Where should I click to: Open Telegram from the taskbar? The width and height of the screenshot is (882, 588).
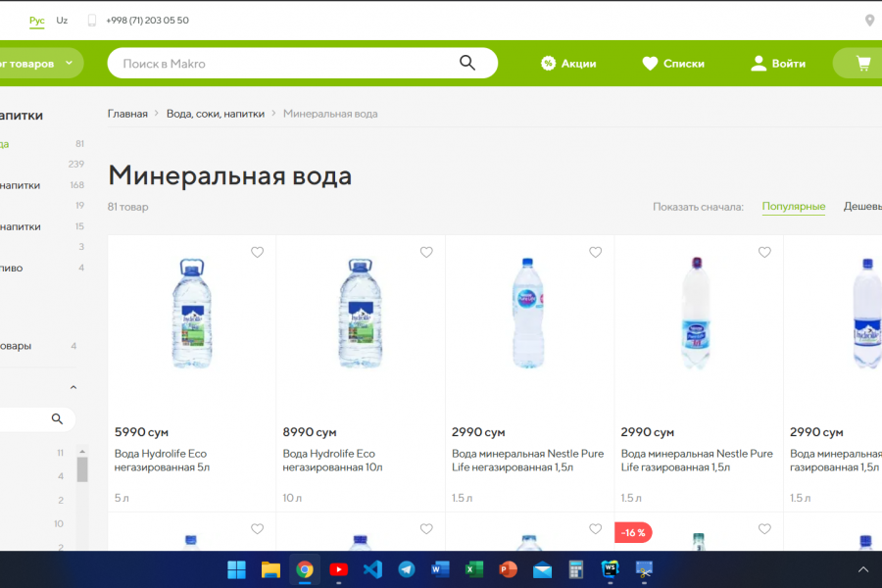[406, 569]
